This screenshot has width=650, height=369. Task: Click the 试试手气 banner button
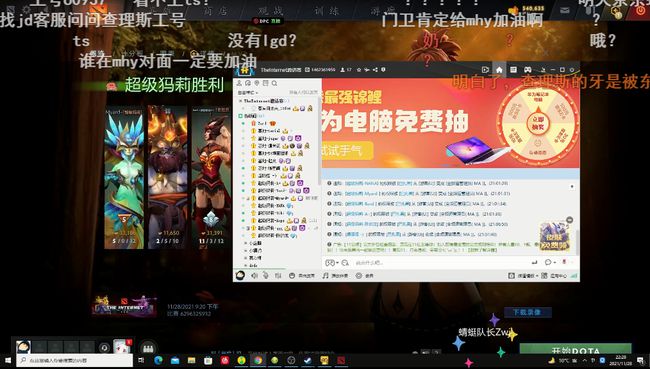coord(347,150)
